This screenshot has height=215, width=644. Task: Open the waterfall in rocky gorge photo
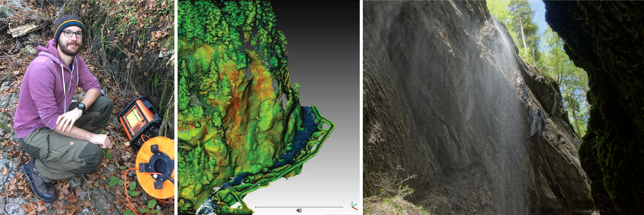tap(503, 107)
